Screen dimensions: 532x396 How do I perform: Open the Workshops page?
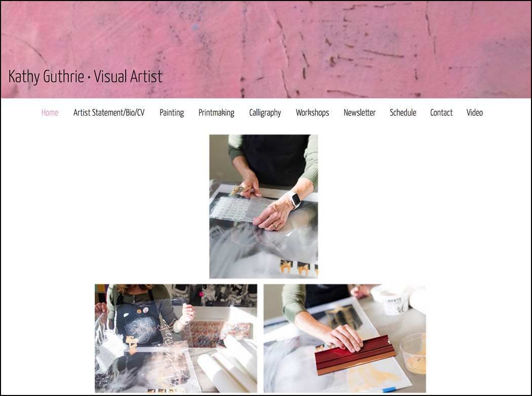pos(313,113)
